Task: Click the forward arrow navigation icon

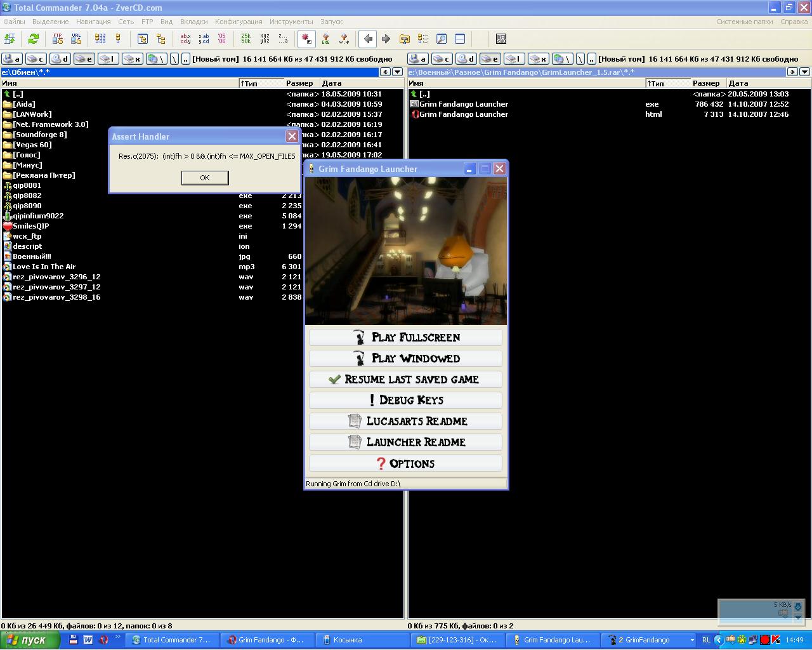Action: 386,39
